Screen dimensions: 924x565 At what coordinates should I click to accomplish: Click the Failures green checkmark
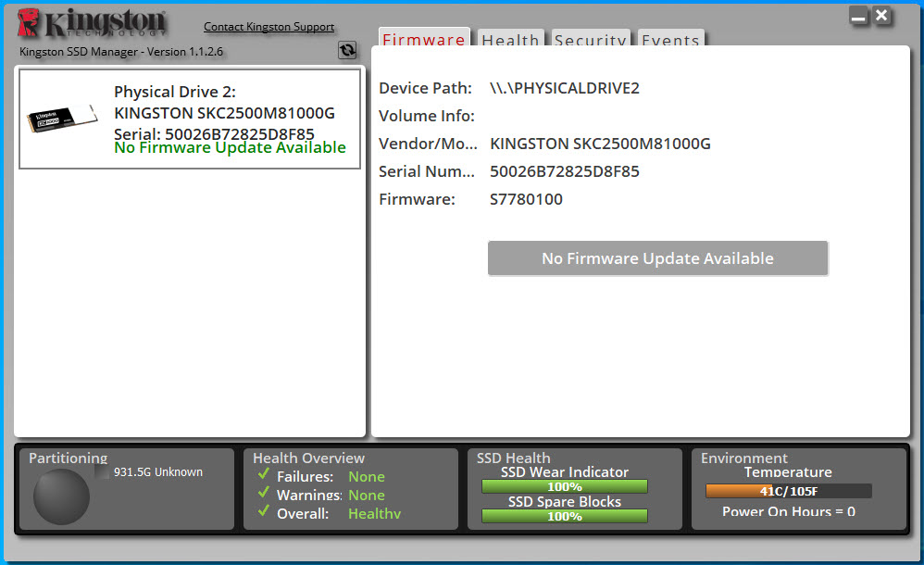(x=264, y=473)
